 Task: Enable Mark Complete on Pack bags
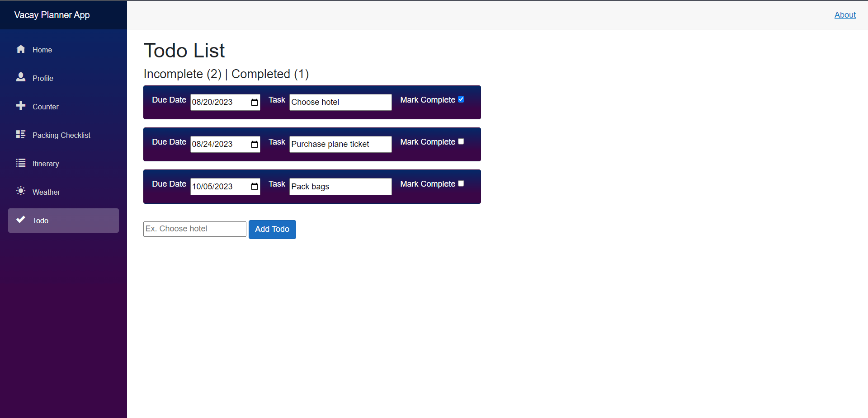pyautogui.click(x=461, y=183)
